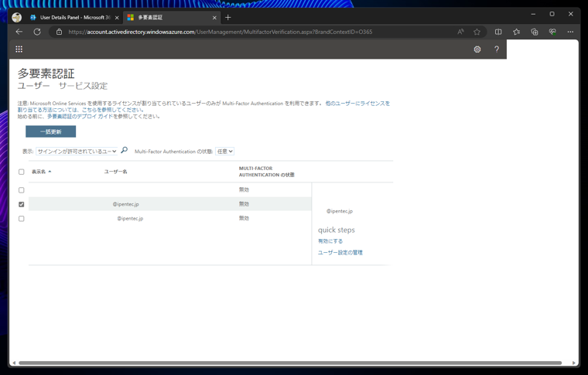
Task: Click the 無効 status in the selected row
Action: coord(244,204)
